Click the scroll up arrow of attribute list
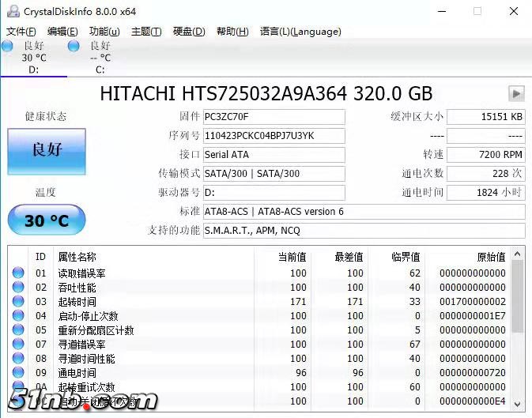 (x=518, y=254)
